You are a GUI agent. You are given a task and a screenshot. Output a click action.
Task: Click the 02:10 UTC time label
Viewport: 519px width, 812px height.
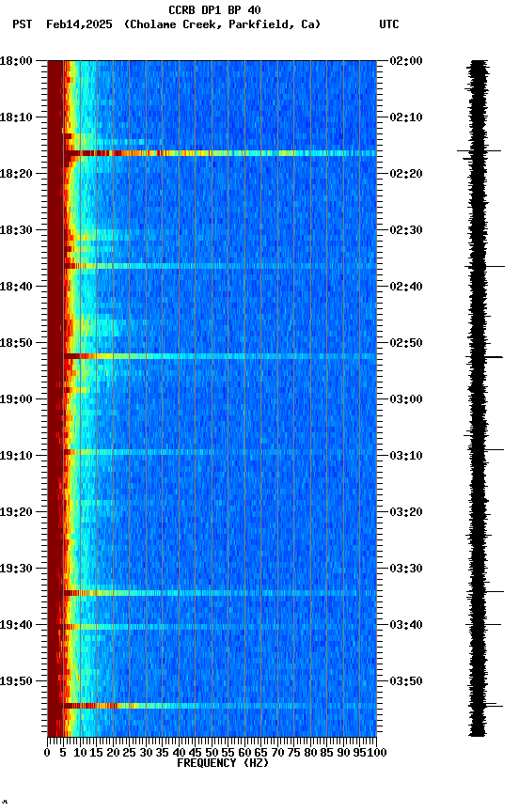[x=406, y=117]
